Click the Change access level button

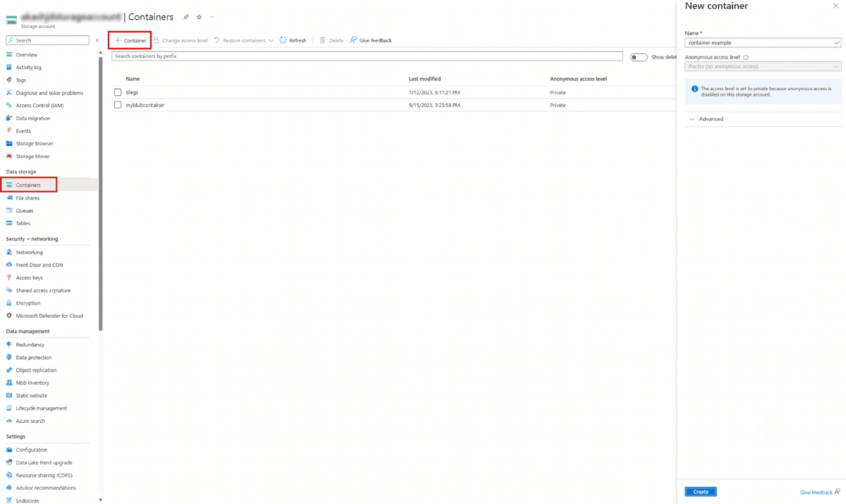(180, 40)
